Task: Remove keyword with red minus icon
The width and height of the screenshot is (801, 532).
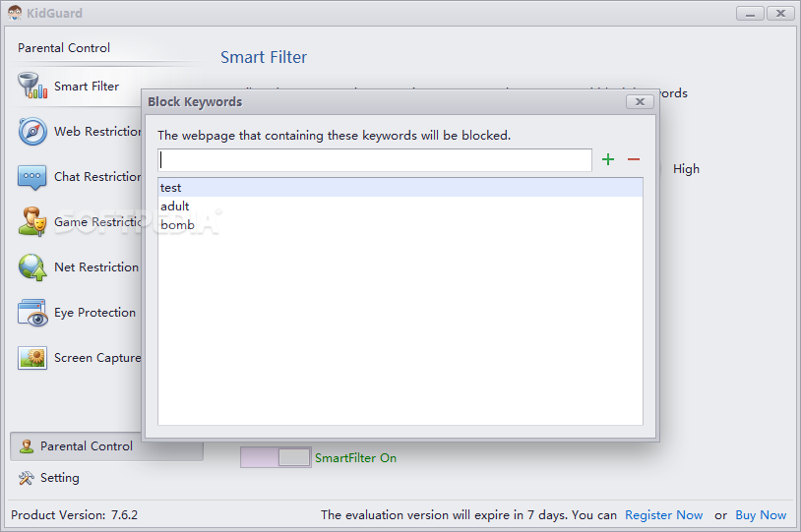Action: [x=634, y=159]
